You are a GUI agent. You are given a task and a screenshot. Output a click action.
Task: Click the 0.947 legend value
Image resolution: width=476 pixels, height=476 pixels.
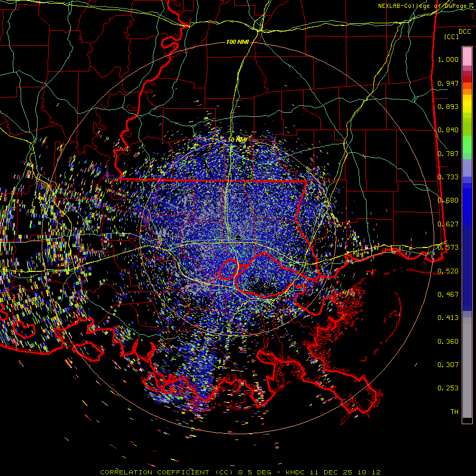click(448, 83)
